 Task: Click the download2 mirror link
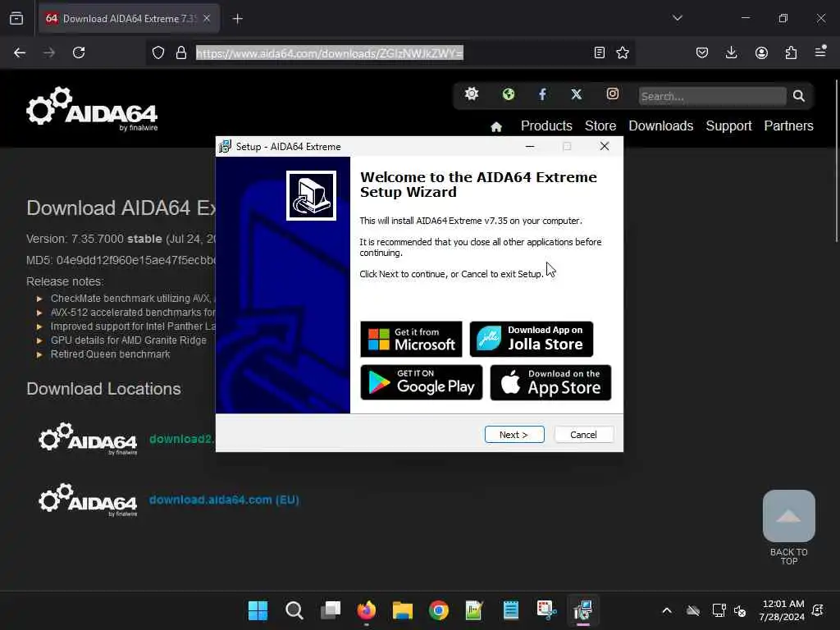(x=182, y=439)
